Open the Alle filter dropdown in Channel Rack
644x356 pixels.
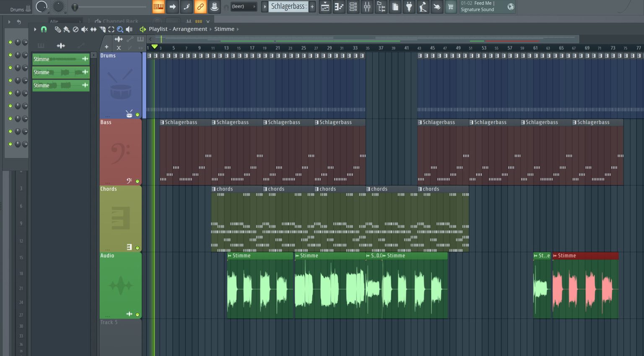65,21
